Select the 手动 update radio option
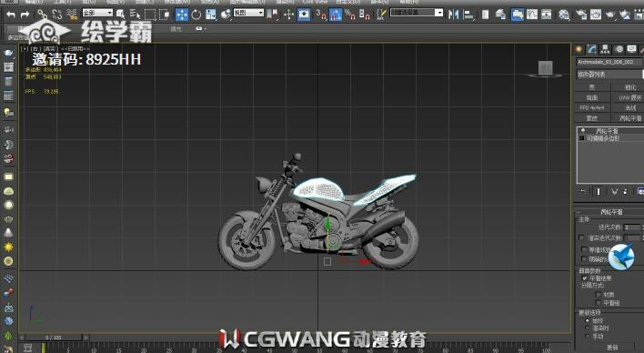 [x=588, y=336]
